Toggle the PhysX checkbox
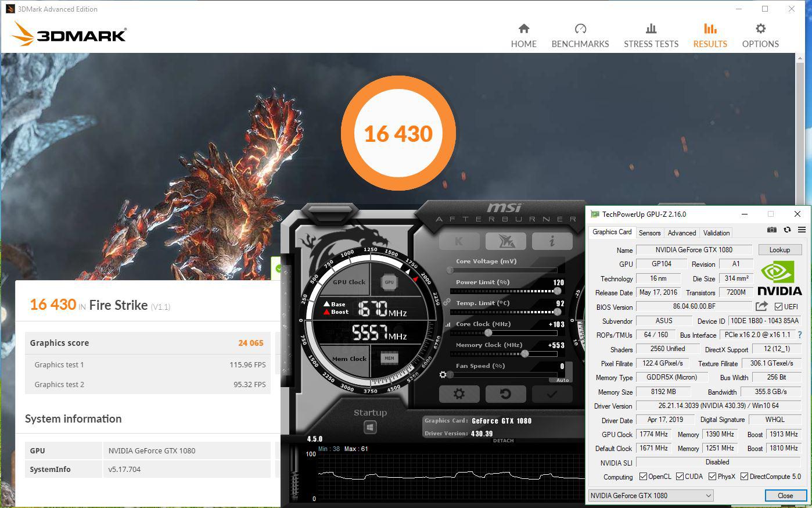This screenshot has height=508, width=812. (x=712, y=477)
